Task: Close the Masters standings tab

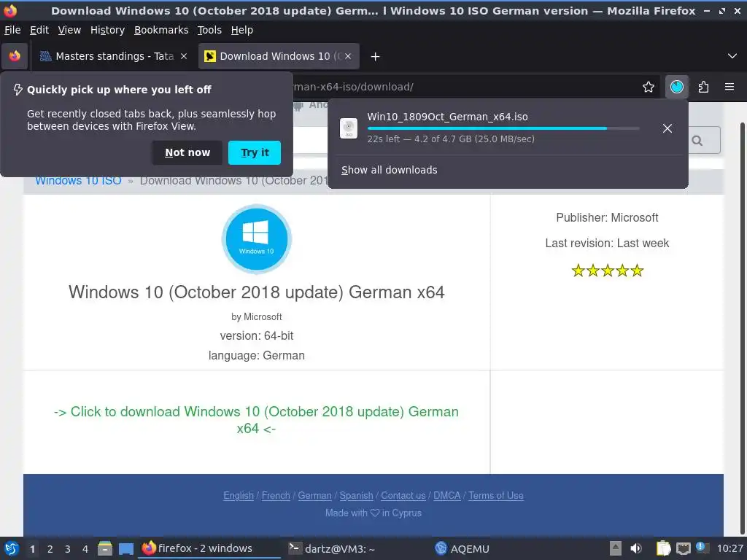Action: click(x=183, y=56)
